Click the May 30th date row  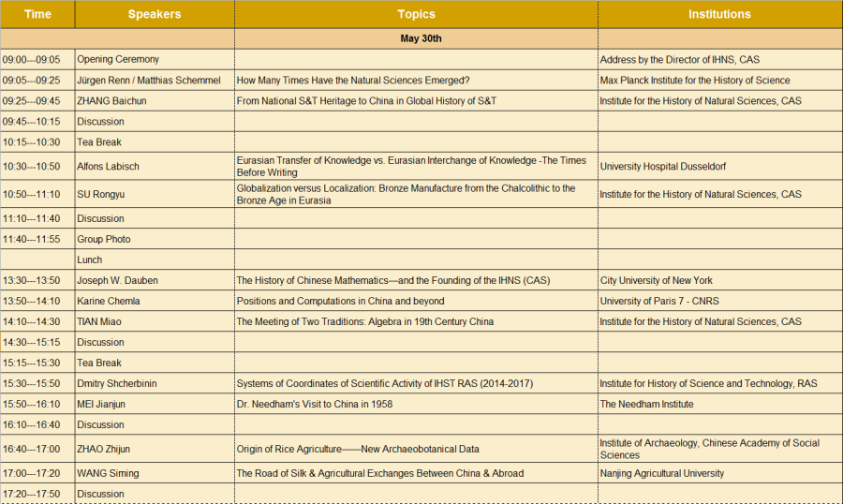pos(421,38)
